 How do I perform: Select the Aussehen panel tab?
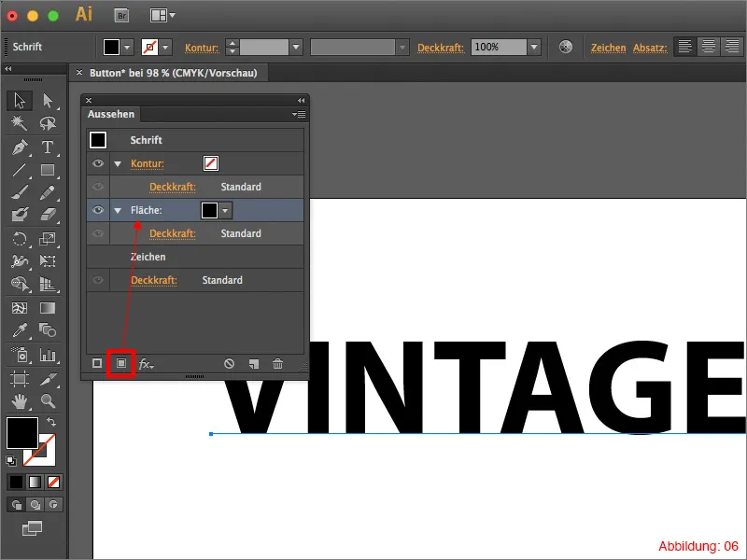click(111, 114)
